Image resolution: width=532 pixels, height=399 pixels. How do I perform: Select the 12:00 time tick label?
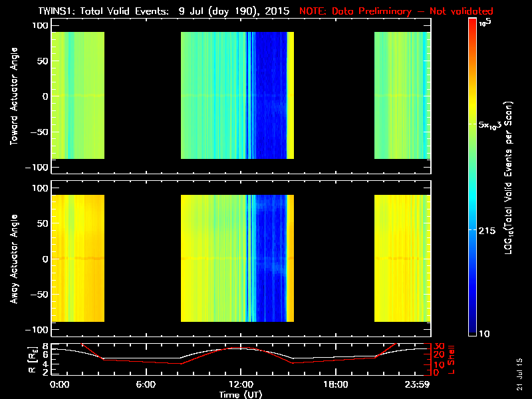coord(241,384)
